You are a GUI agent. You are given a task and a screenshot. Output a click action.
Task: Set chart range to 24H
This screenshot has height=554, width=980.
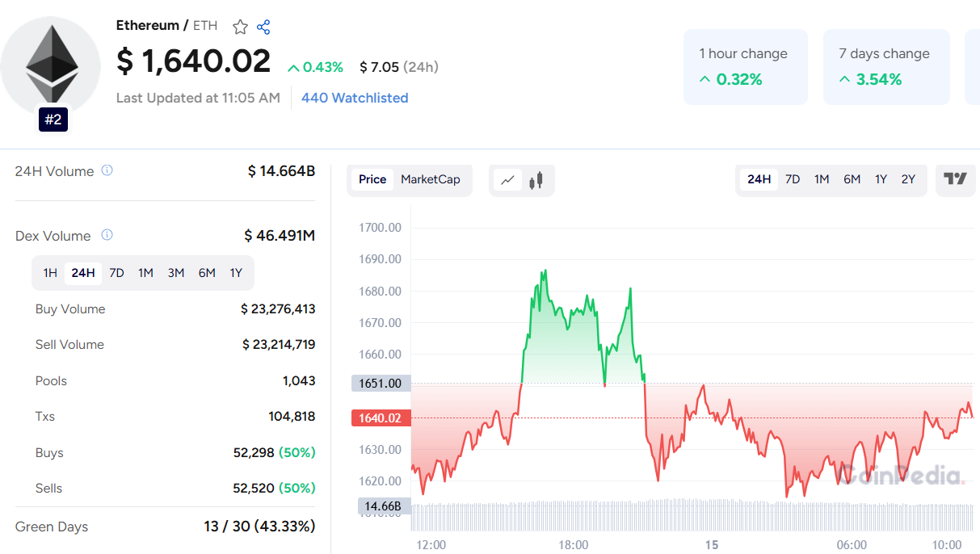759,179
